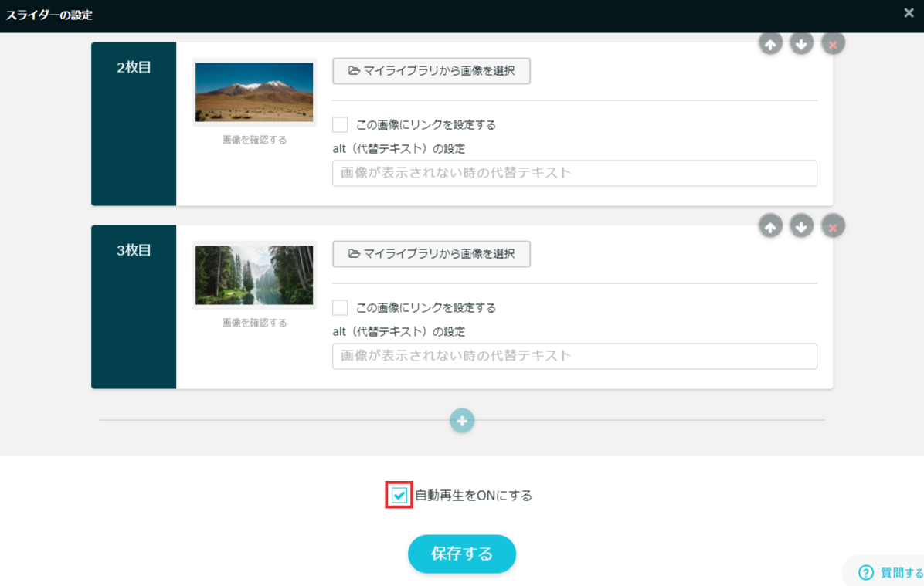Select image from マイライブラリ for 2枚目
The width and height of the screenshot is (924, 586).
[x=431, y=71]
